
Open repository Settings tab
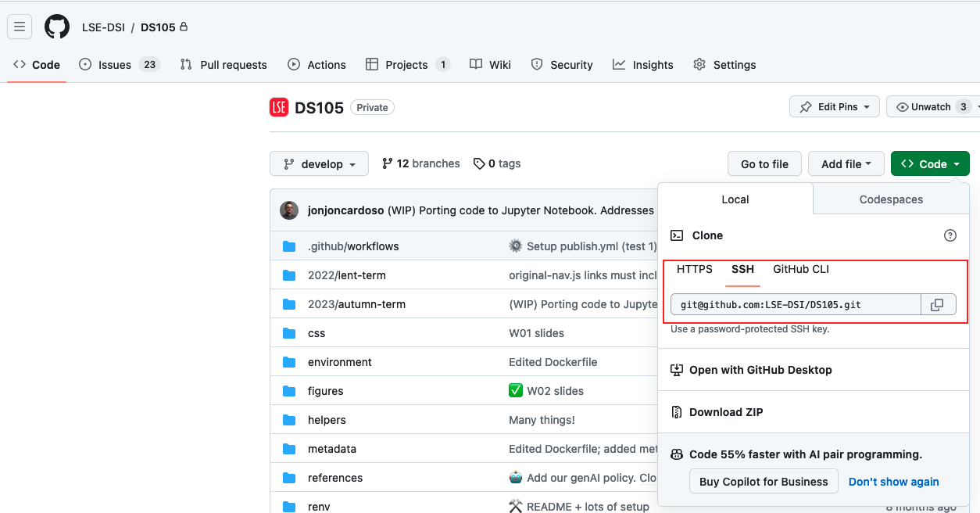point(724,65)
